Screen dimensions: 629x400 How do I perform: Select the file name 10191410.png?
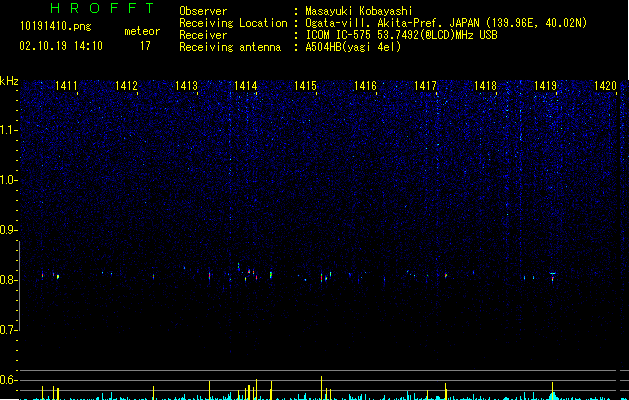click(x=56, y=26)
